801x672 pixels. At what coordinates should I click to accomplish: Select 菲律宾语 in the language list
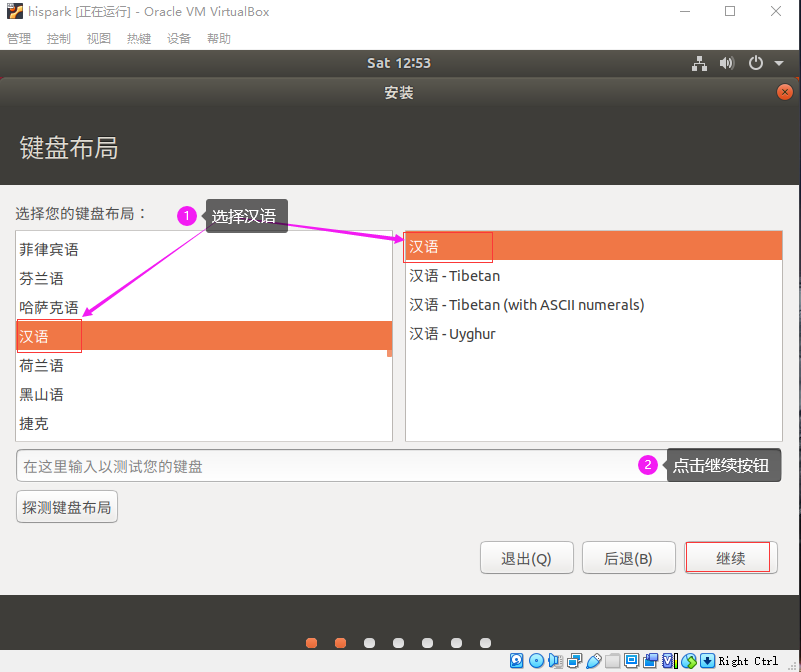[204, 249]
